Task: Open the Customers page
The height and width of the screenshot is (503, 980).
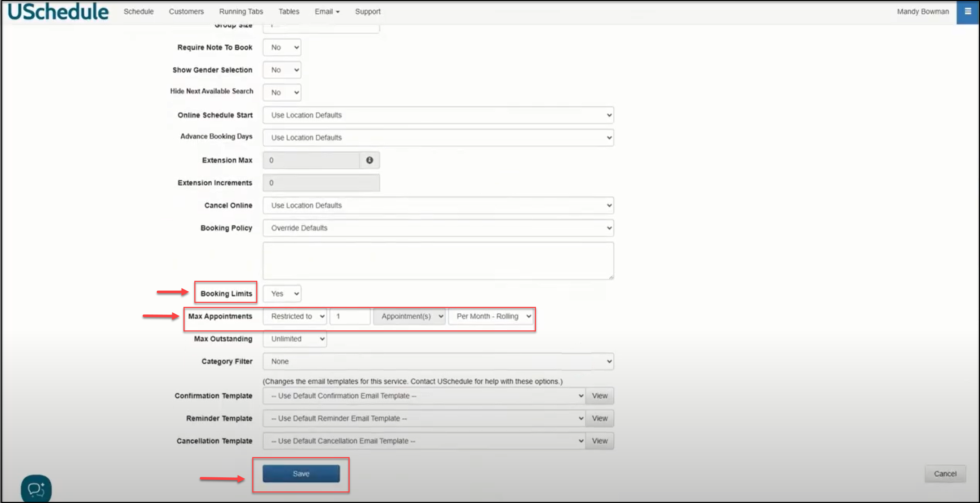Action: [x=186, y=12]
